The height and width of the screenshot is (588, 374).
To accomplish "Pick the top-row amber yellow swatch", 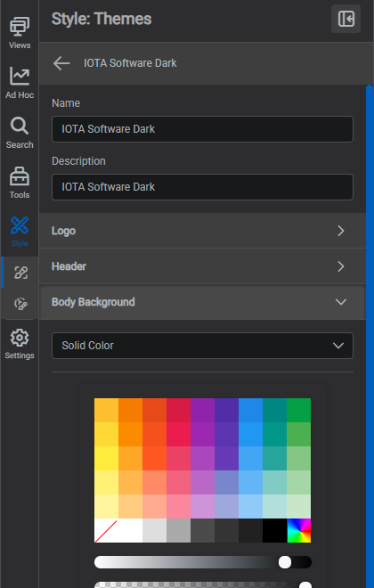I will tap(106, 410).
